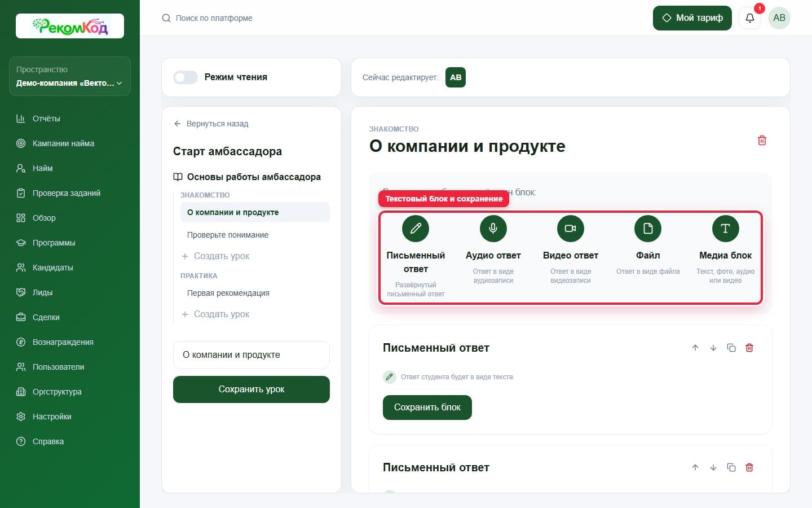The height and width of the screenshot is (508, 812).
Task: Click the Сохранить урок button
Action: point(251,389)
